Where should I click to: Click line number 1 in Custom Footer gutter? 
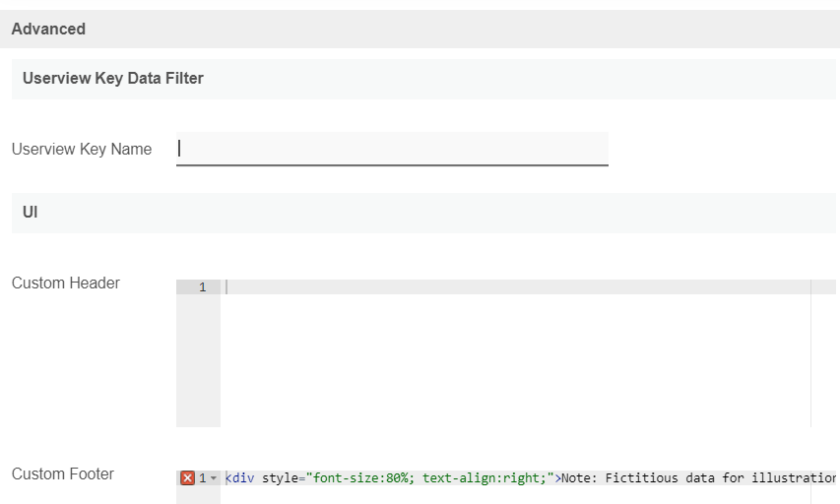(x=203, y=478)
